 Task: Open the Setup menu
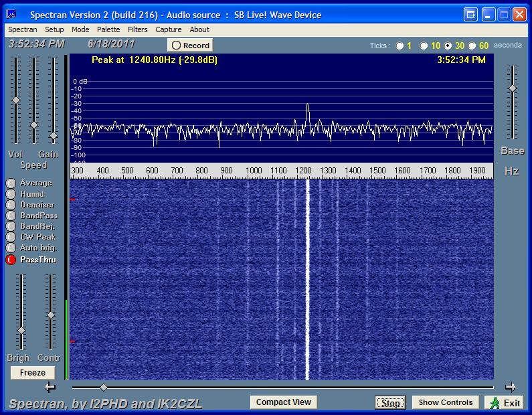point(54,29)
